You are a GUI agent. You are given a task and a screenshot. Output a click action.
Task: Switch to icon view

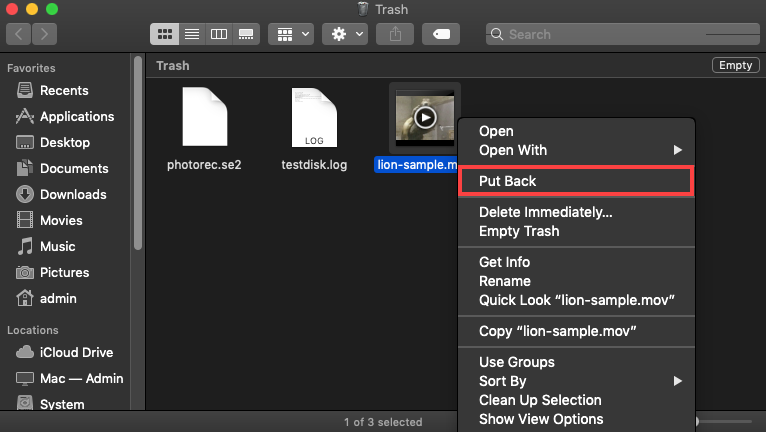click(x=164, y=34)
